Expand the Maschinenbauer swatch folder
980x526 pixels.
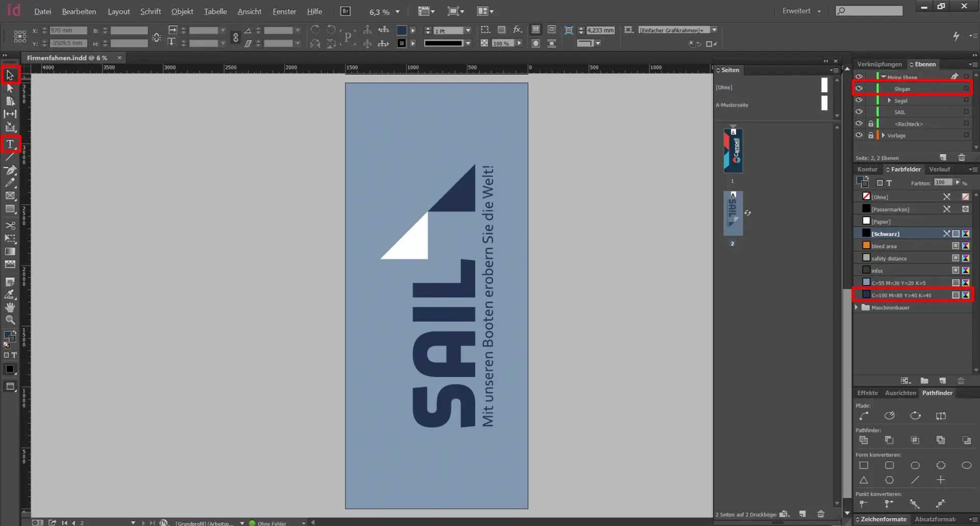click(857, 307)
